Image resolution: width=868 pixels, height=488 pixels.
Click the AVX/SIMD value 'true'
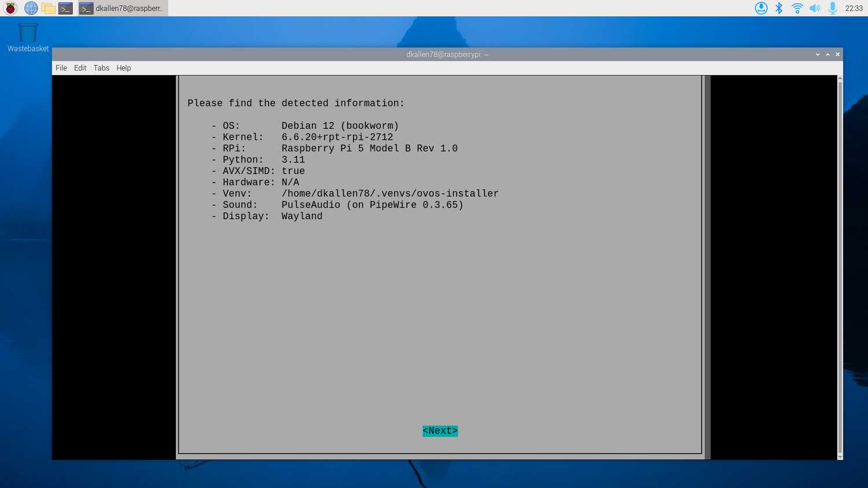click(x=293, y=171)
